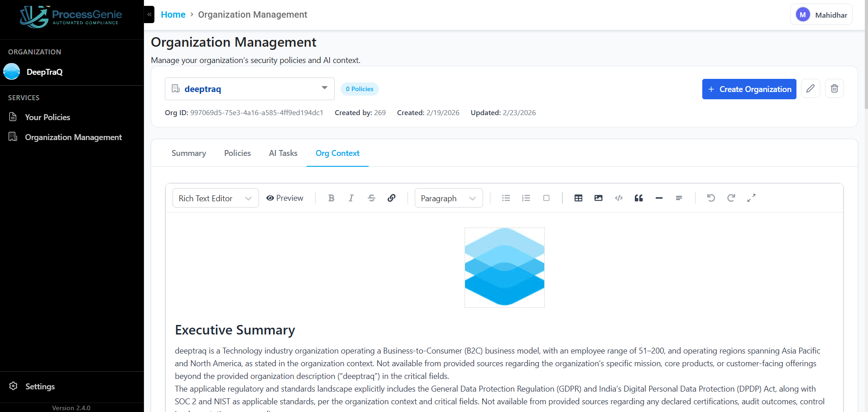Open the deeptraq organization selector
The width and height of the screenshot is (868, 412).
click(249, 89)
